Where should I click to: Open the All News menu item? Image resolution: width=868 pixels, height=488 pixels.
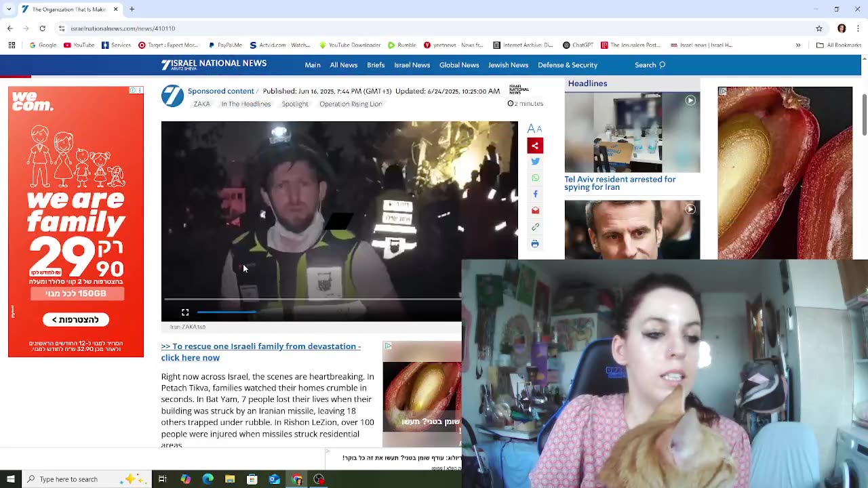pyautogui.click(x=344, y=65)
